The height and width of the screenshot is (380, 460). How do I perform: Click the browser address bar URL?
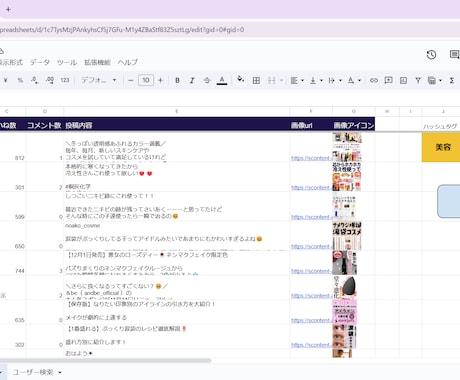click(x=122, y=30)
